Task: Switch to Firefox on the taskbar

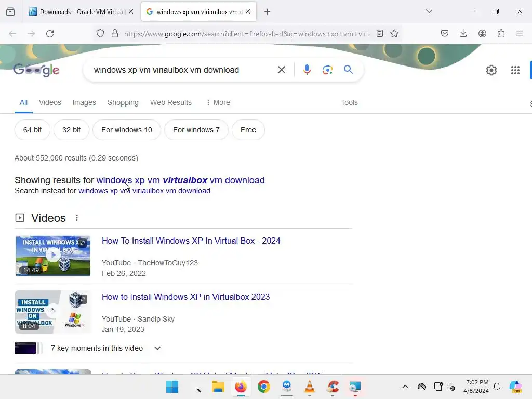Action: (241, 387)
